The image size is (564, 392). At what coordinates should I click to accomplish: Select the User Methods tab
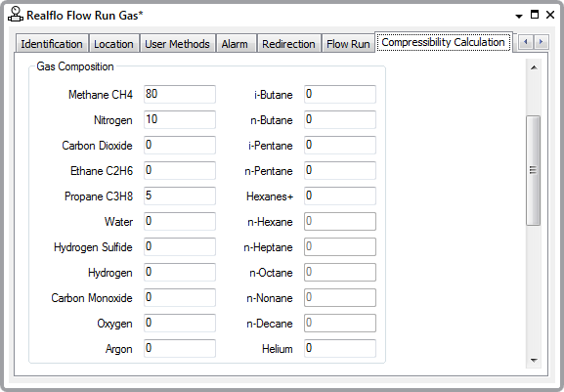tap(177, 44)
